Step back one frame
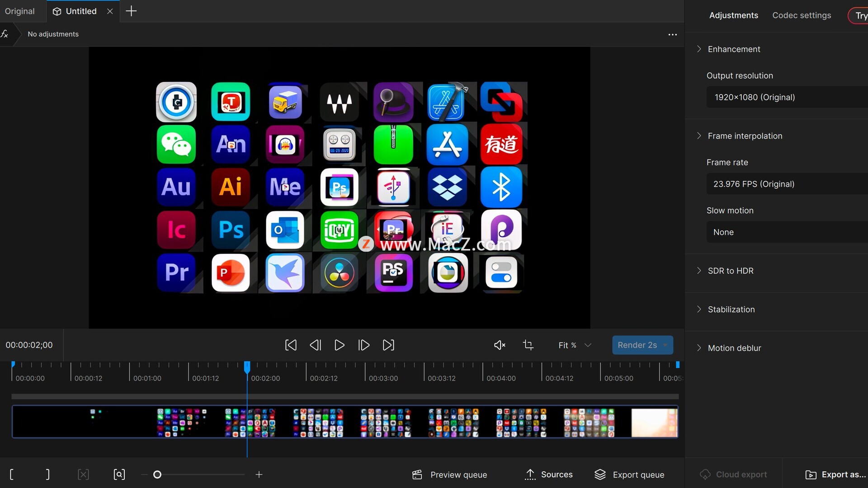Image resolution: width=868 pixels, height=488 pixels. pos(315,345)
